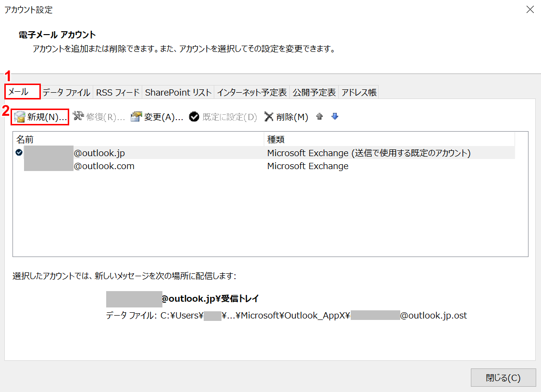Switch to the SharePoint リスト tab
541x392 pixels.
(178, 93)
